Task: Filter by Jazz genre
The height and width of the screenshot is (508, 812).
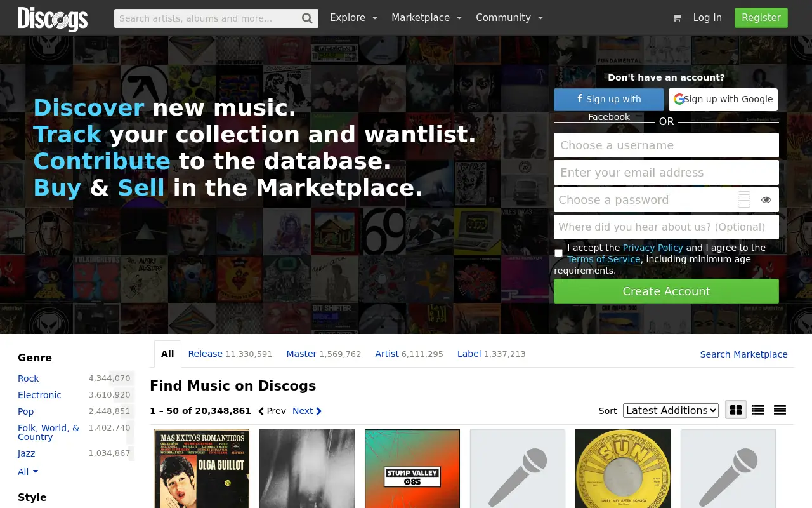Action: (26, 453)
